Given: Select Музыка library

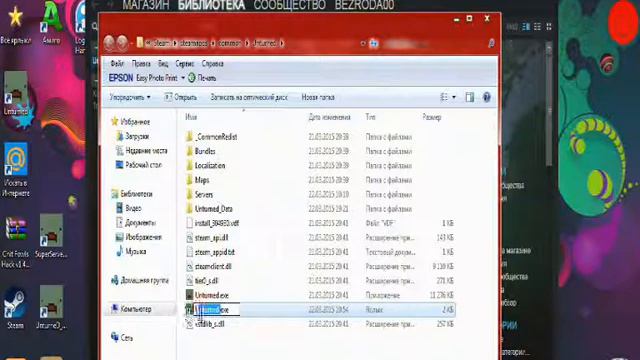Looking at the screenshot, I should pos(131,251).
